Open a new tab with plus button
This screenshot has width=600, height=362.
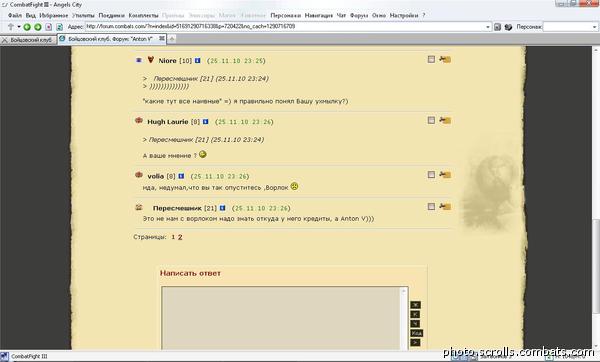(172, 39)
